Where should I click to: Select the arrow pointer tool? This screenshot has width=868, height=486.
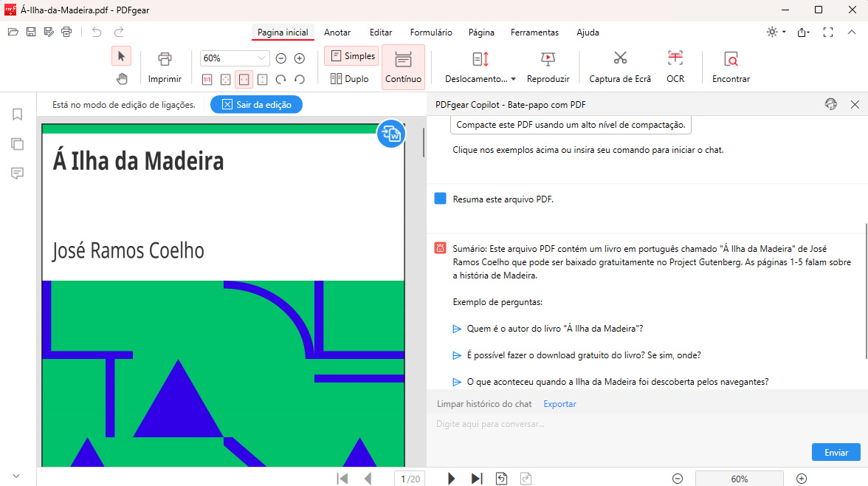coord(121,57)
